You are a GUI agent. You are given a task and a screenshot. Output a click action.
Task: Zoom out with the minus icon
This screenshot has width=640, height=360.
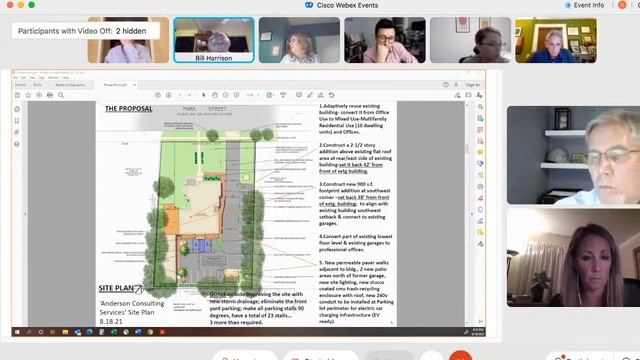point(226,95)
